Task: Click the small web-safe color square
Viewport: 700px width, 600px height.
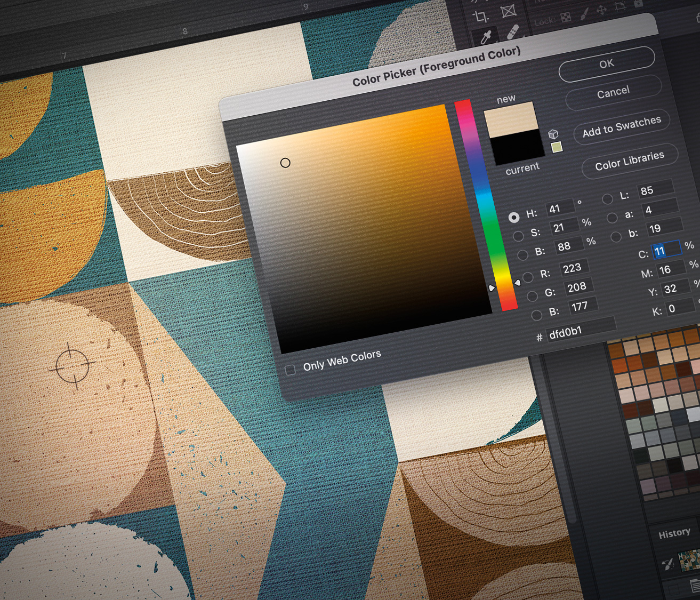Action: (x=557, y=147)
